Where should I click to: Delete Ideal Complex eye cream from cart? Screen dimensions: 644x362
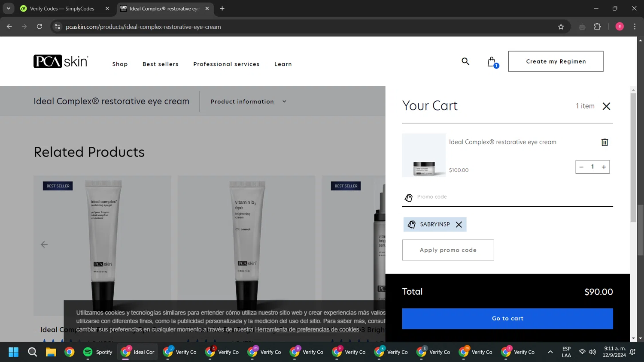point(605,142)
